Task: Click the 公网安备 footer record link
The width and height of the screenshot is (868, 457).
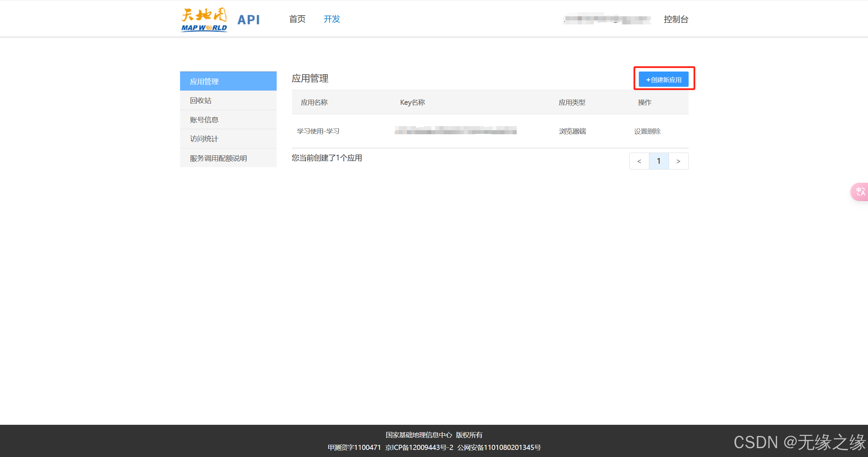Action: point(499,448)
